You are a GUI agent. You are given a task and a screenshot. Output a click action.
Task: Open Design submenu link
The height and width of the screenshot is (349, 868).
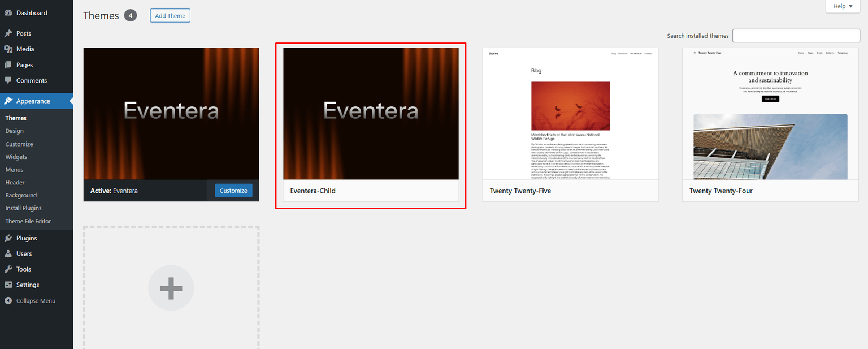(15, 131)
